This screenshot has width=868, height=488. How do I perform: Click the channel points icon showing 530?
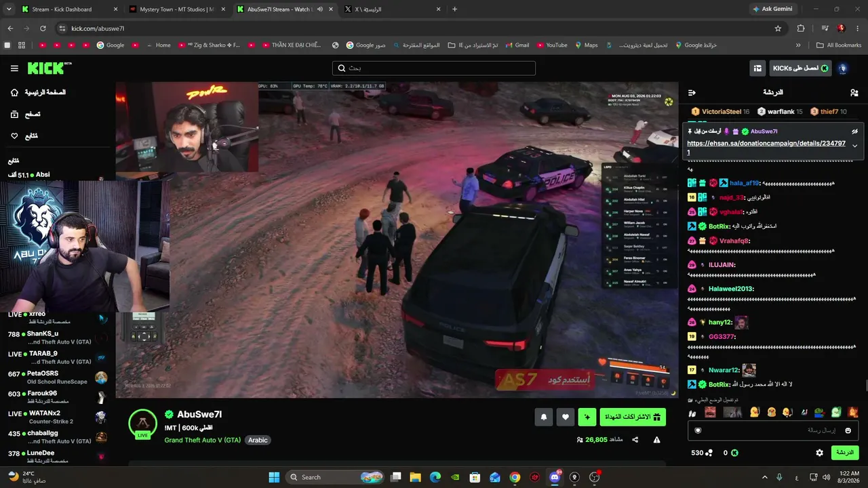click(x=709, y=453)
